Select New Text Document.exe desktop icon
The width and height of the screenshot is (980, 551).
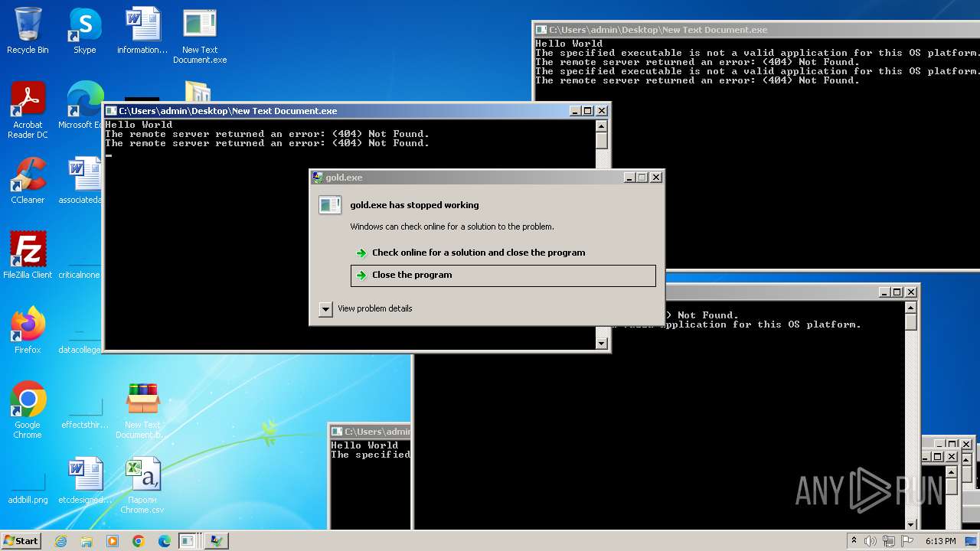click(200, 36)
